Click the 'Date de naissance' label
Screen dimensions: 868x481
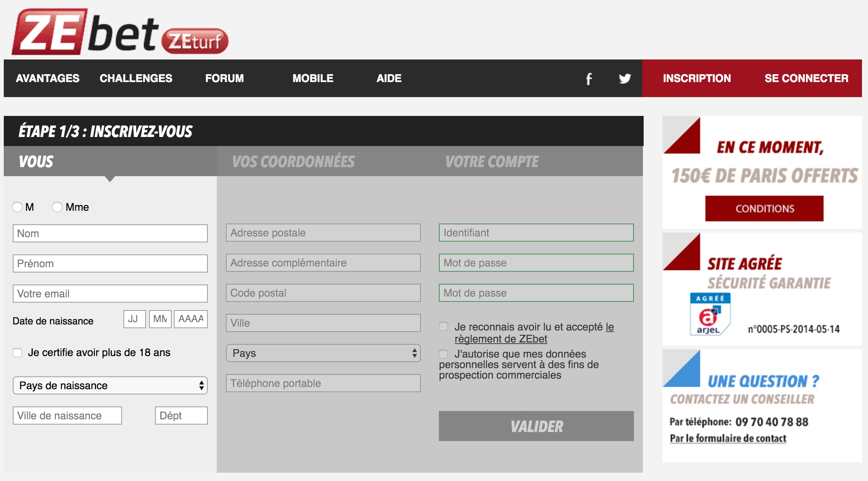pos(53,321)
